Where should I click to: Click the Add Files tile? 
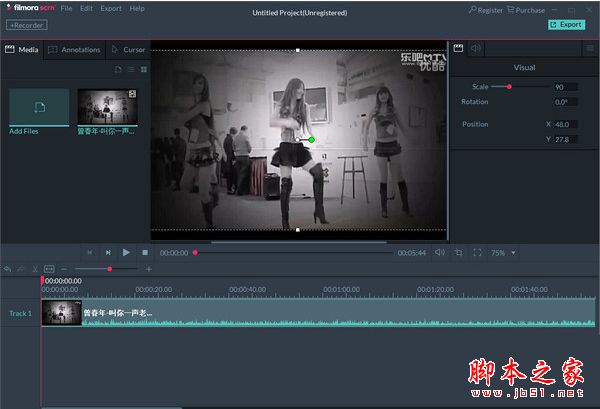point(39,108)
